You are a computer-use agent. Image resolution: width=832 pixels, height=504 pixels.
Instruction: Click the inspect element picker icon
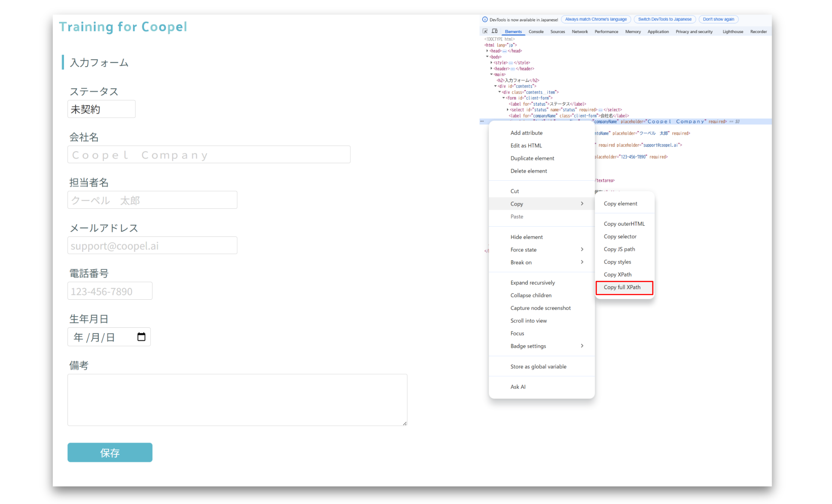tap(485, 31)
